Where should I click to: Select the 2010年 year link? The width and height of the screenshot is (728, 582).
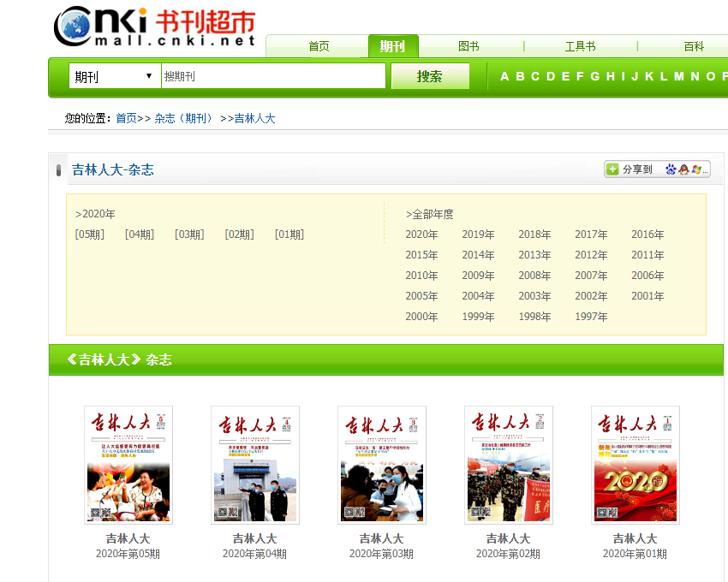pos(421,276)
